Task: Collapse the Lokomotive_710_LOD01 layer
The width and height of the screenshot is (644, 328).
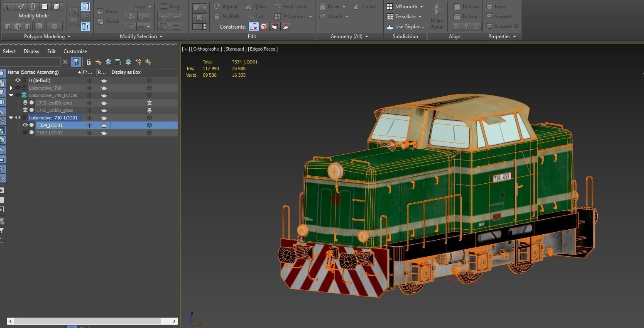Action: 11,118
